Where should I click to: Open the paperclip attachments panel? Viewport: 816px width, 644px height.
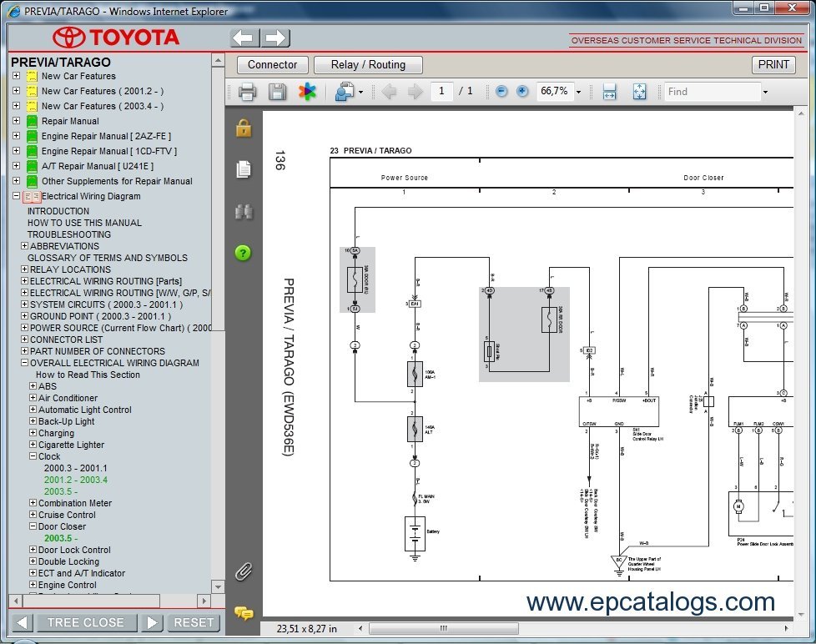[244, 571]
